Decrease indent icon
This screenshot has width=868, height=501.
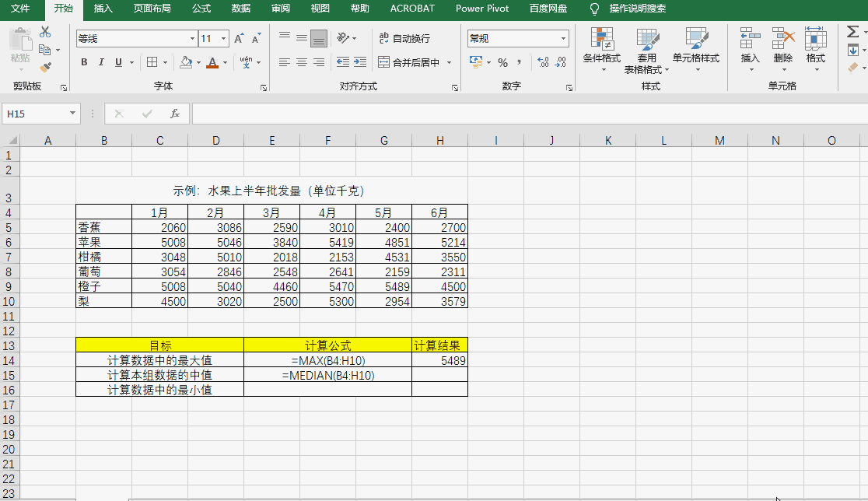pos(343,62)
